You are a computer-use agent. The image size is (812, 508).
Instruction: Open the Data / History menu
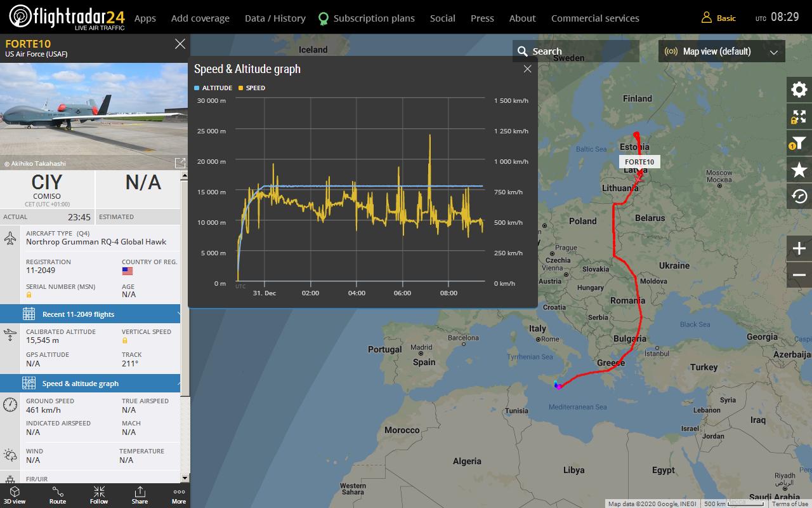[275, 18]
